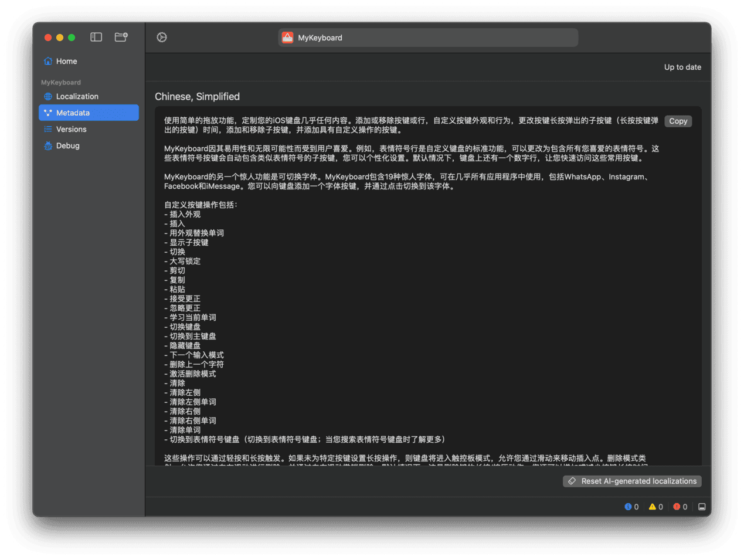
Task: Click the line '- 清除右侧单词'
Action: pyautogui.click(x=190, y=420)
